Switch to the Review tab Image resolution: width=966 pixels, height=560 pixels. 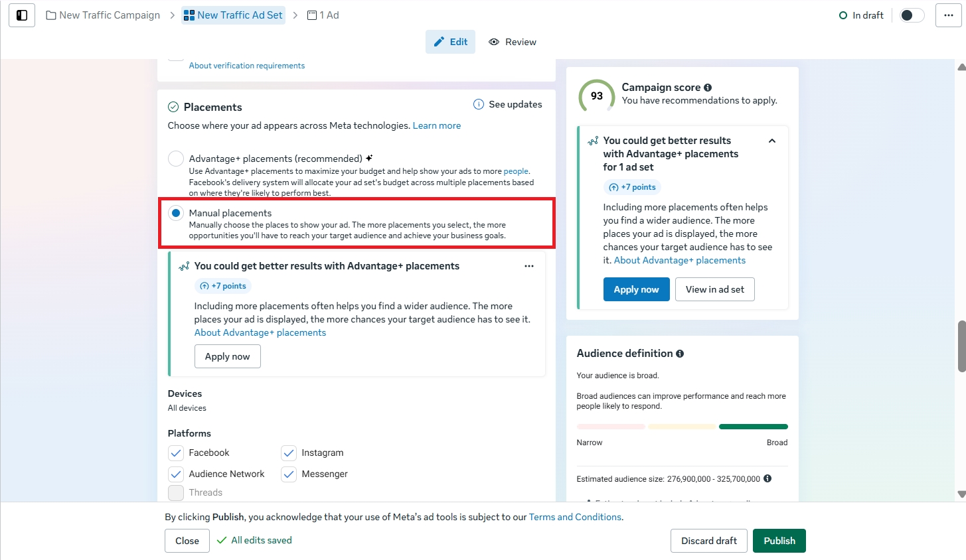513,42
